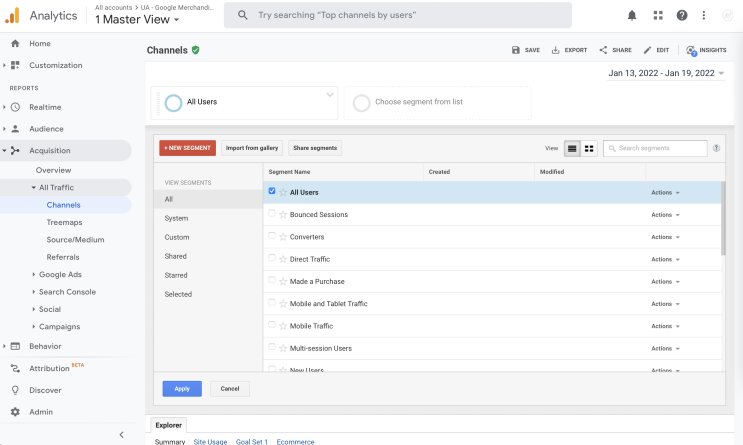The width and height of the screenshot is (743, 445).
Task: Select the Starred segments filter
Action: [x=176, y=275]
